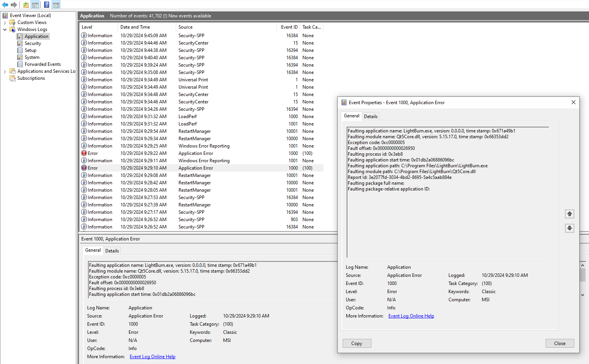
Task: Select RestartManager event at 9:28:42 AM
Action: 201,183
